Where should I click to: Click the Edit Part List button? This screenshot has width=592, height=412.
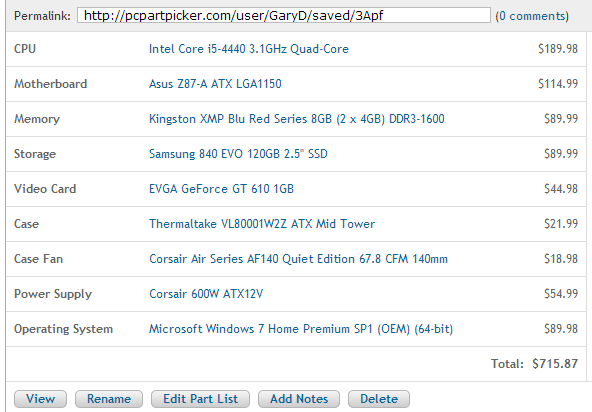point(200,399)
